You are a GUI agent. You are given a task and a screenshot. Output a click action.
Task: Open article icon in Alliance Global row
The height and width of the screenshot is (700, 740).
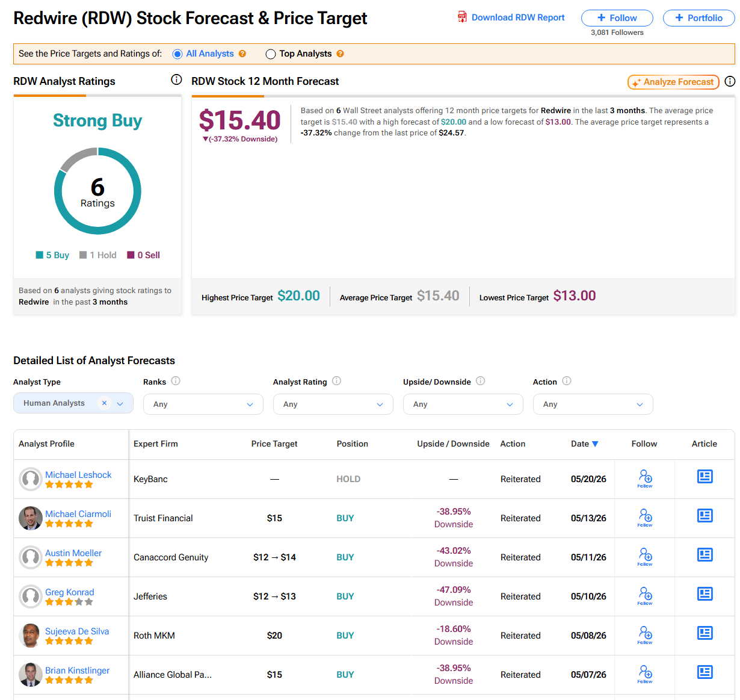[705, 672]
